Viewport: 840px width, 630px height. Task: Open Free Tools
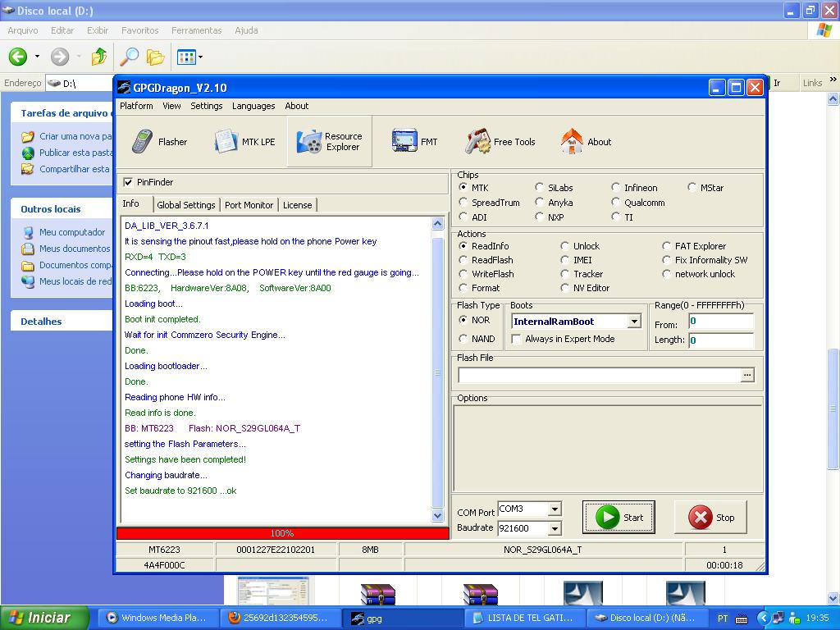coord(500,142)
